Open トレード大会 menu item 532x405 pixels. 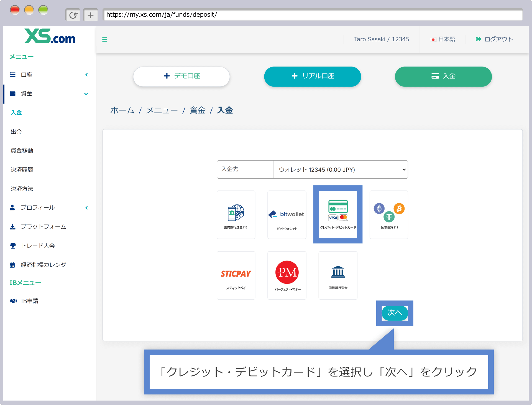pyautogui.click(x=38, y=246)
